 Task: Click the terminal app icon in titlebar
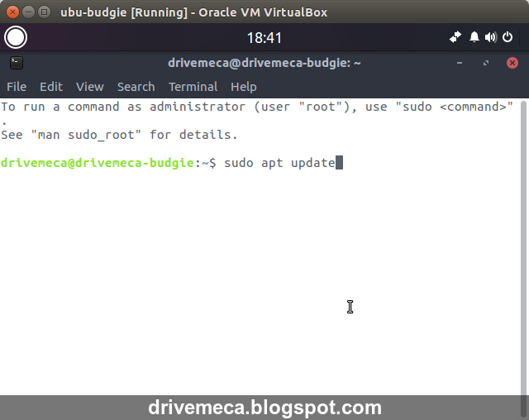(17, 63)
